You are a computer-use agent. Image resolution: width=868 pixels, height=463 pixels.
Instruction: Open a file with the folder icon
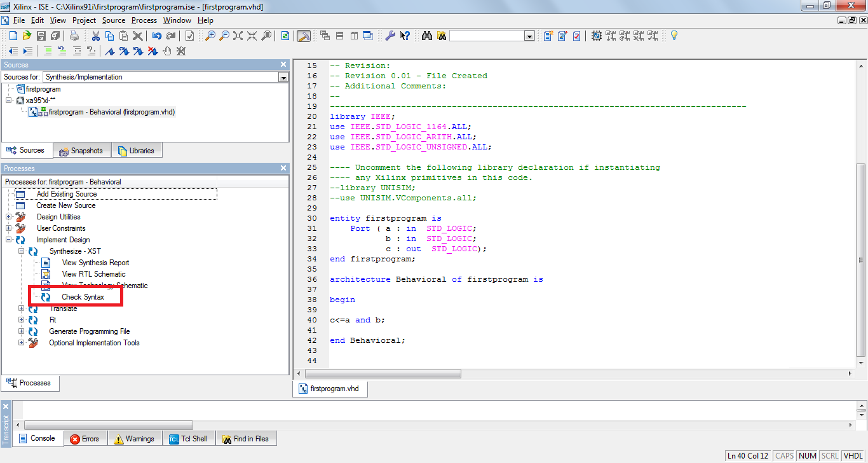[27, 36]
